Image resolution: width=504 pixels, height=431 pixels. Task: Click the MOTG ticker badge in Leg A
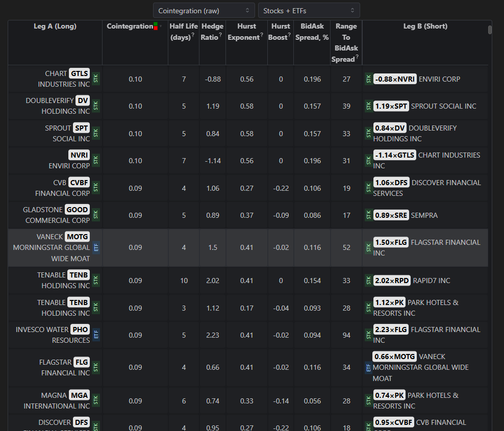click(77, 237)
